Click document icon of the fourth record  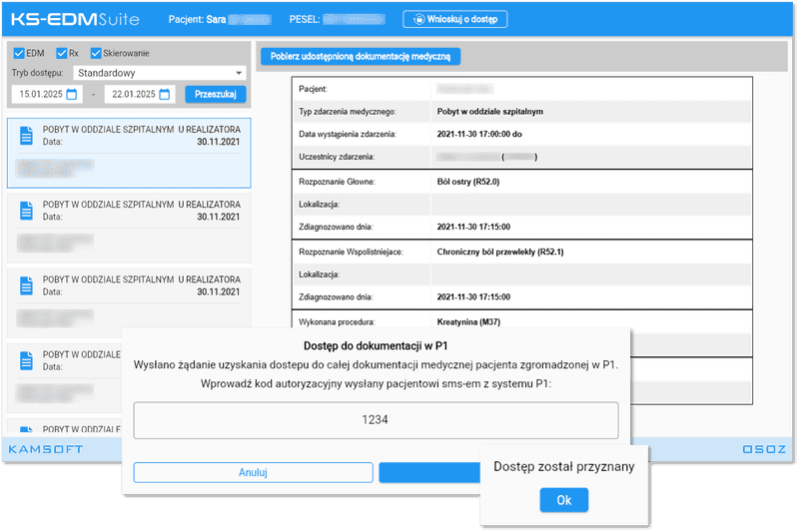(27, 360)
